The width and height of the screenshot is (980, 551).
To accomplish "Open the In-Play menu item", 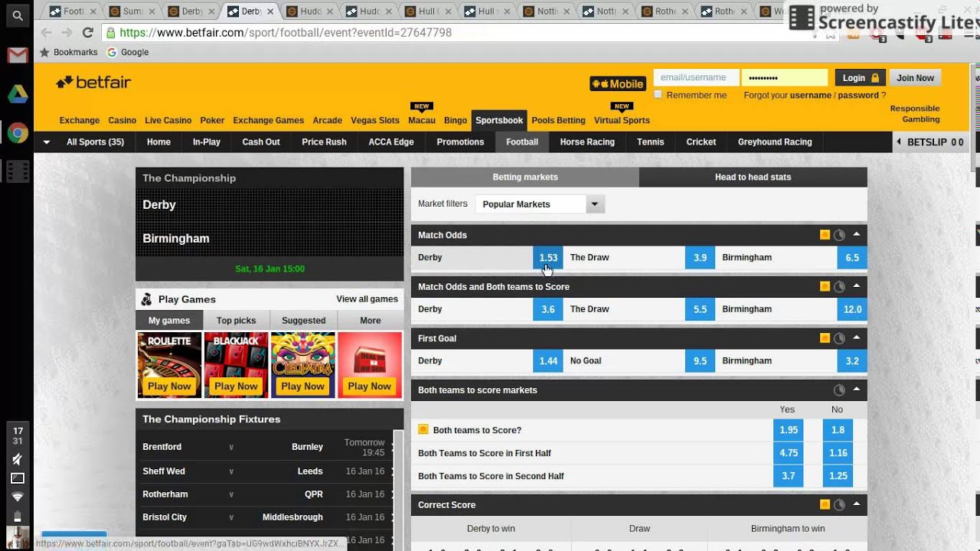I will (206, 142).
